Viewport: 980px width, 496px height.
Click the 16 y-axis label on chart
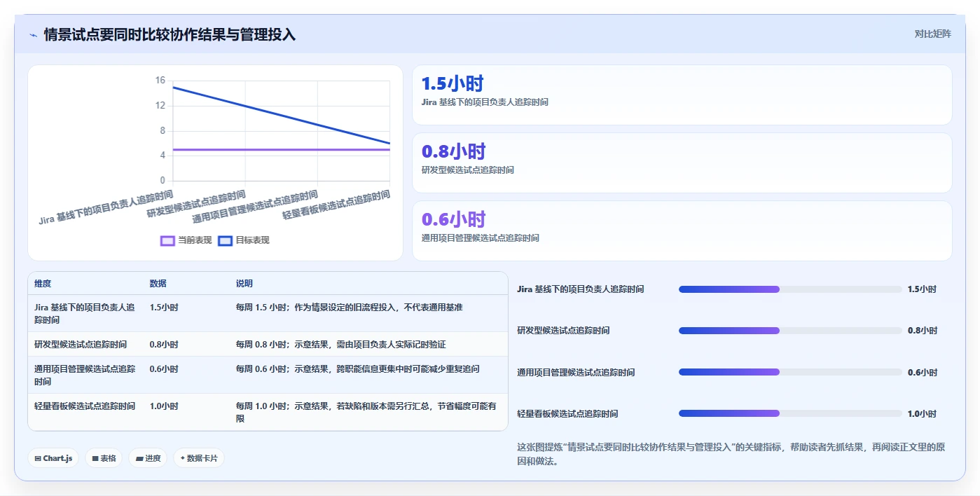point(160,81)
